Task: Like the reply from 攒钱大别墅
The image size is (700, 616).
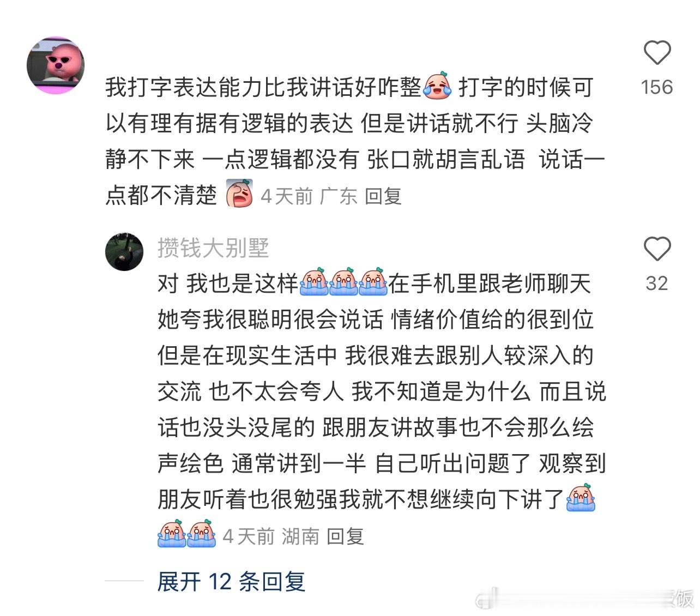Action: (657, 249)
